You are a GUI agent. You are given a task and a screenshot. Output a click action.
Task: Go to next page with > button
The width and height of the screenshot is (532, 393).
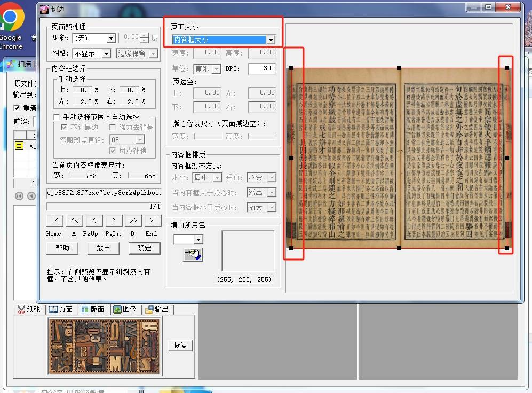coord(114,221)
